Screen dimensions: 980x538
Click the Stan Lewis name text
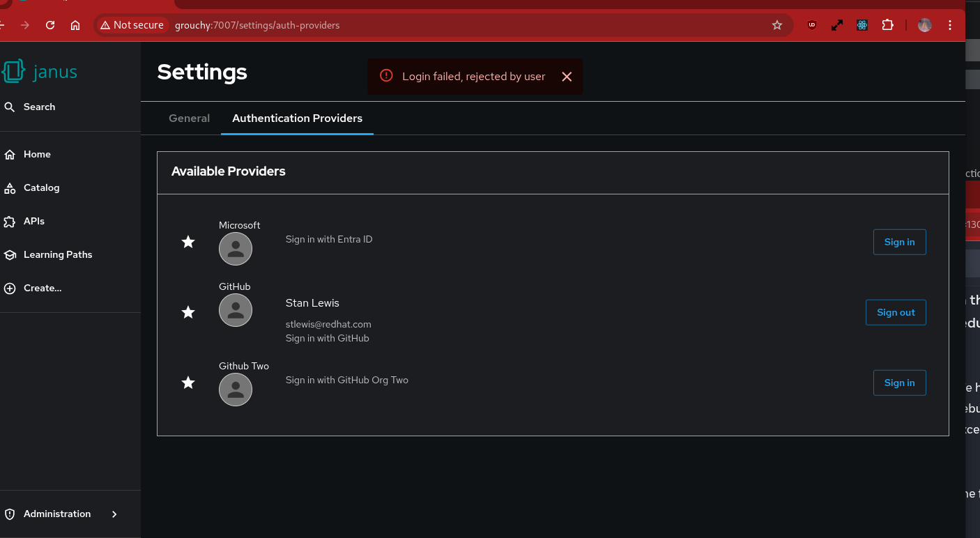point(312,303)
